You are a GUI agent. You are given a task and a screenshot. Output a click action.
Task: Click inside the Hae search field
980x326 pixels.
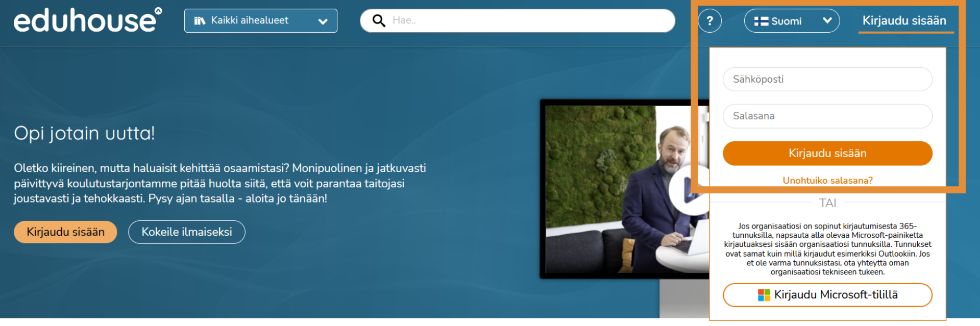526,21
